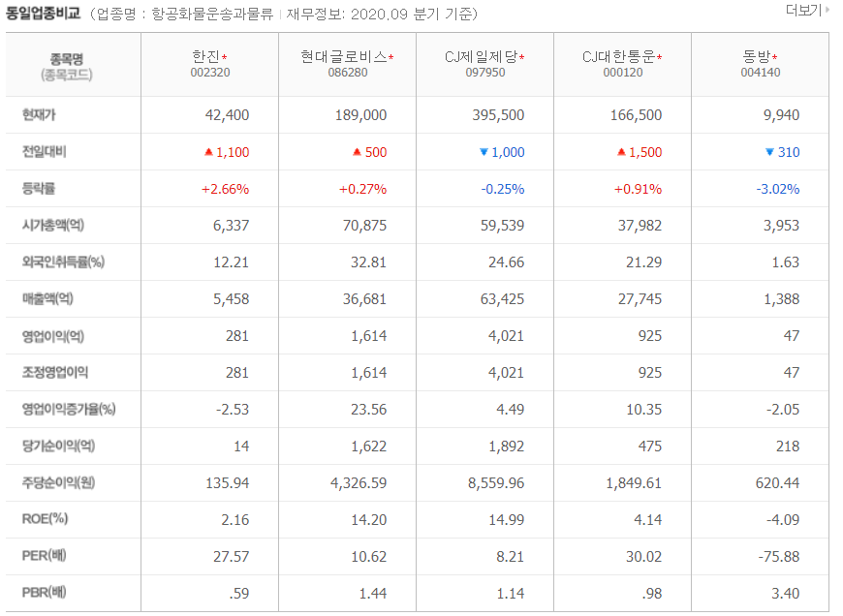Select the 등락률 row label

coord(39,189)
